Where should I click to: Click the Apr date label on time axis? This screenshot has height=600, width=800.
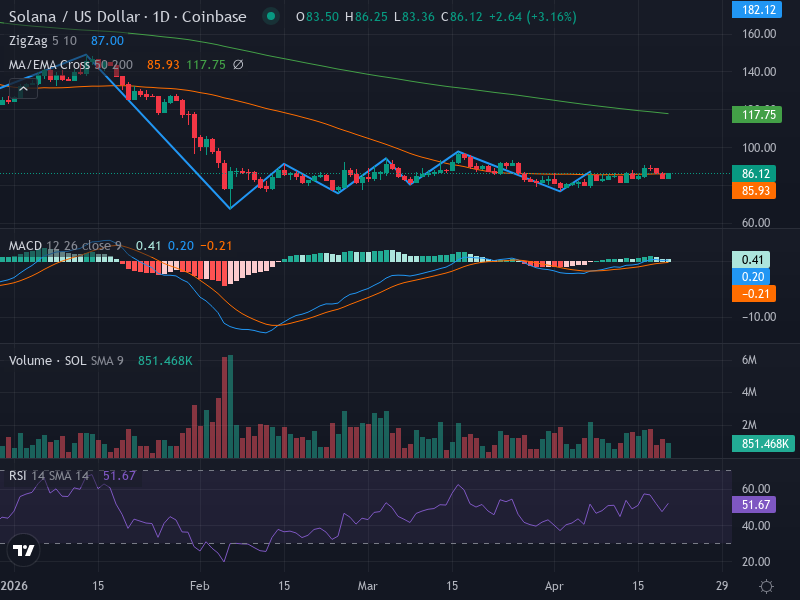click(x=554, y=586)
